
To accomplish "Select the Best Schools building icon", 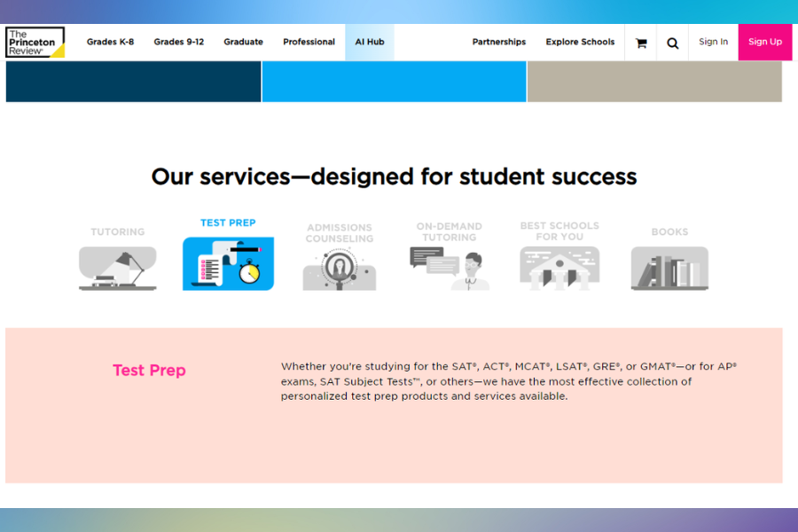I will pyautogui.click(x=559, y=269).
